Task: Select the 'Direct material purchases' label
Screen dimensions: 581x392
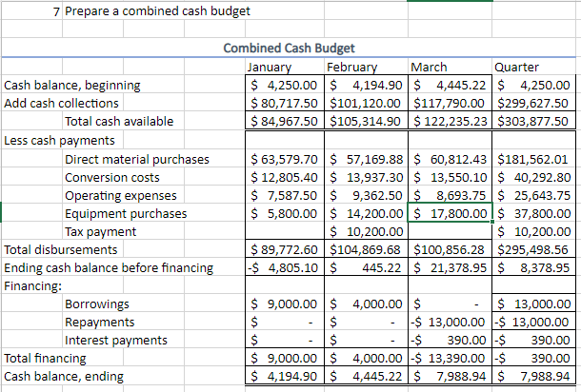Action: [x=137, y=160]
